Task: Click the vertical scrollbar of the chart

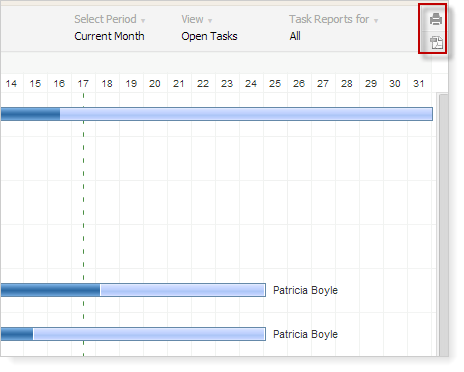Action: [x=443, y=225]
